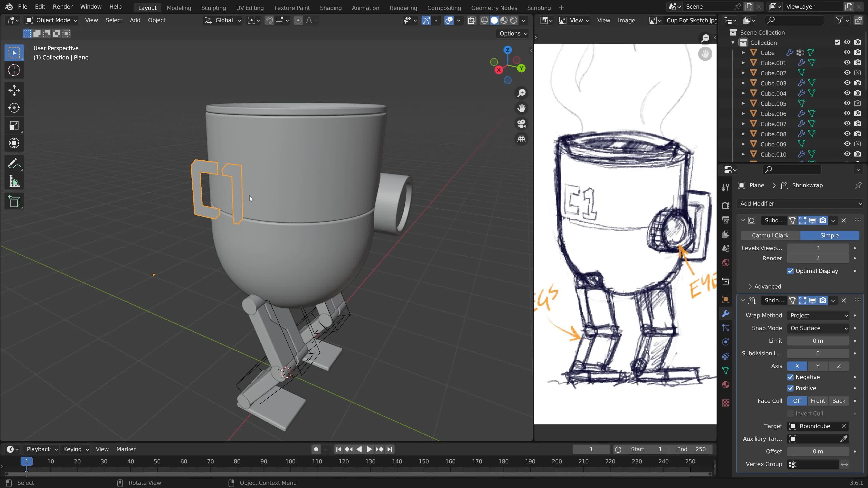This screenshot has width=868, height=488.
Task: Select the Rotate tool
Action: click(x=14, y=108)
